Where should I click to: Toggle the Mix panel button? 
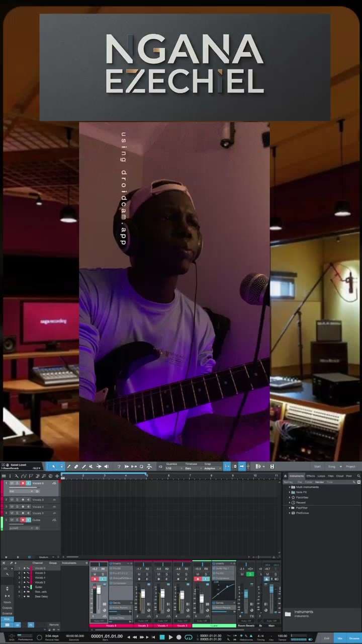click(x=340, y=638)
